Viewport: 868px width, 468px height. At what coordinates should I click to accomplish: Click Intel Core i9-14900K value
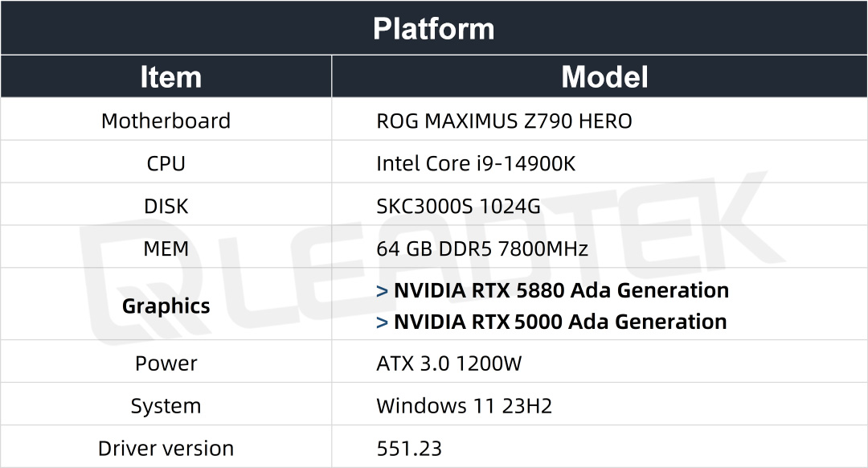(476, 163)
